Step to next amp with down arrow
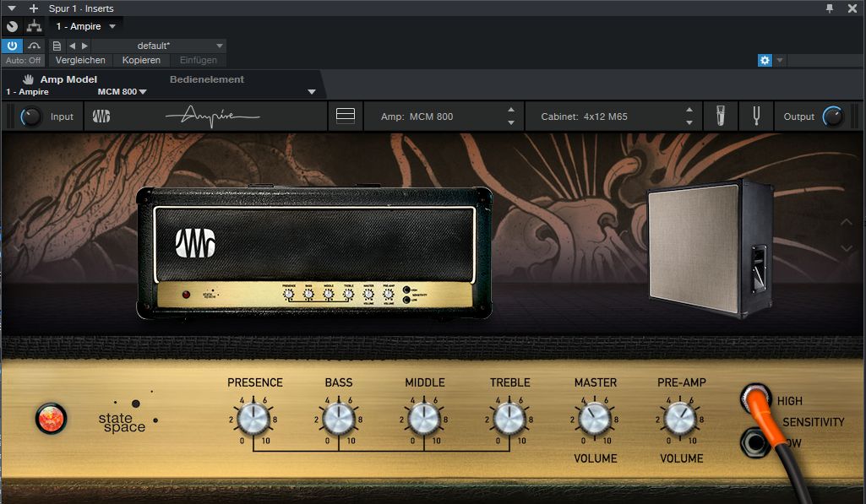866x504 pixels. [x=511, y=122]
